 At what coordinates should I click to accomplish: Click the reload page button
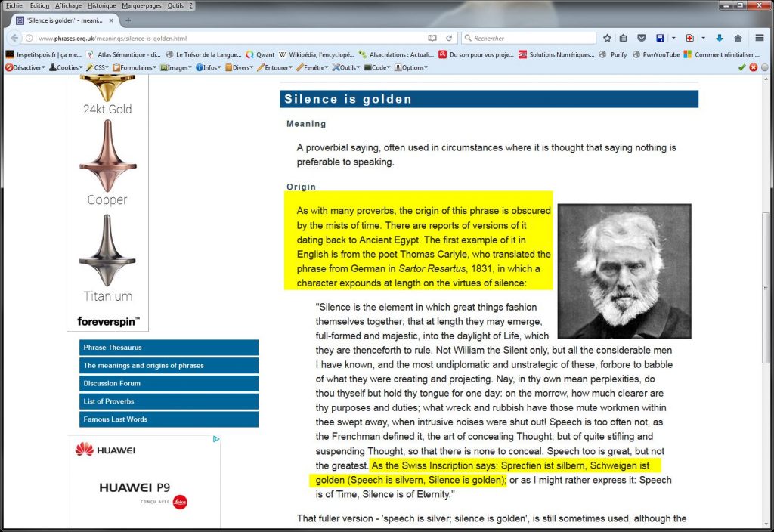(x=449, y=38)
